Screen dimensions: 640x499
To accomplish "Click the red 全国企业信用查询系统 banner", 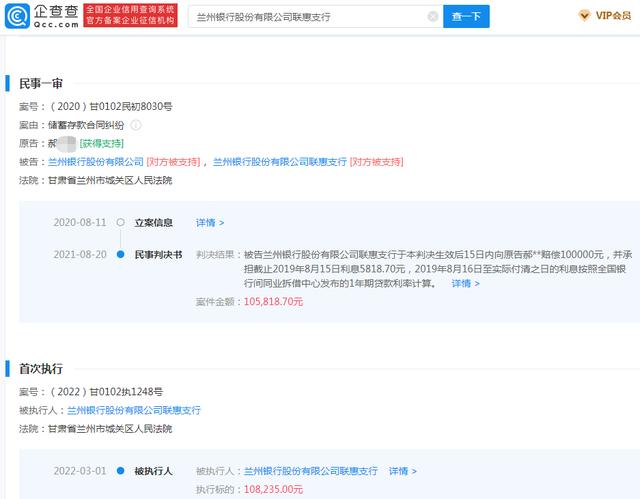I will click(130, 16).
